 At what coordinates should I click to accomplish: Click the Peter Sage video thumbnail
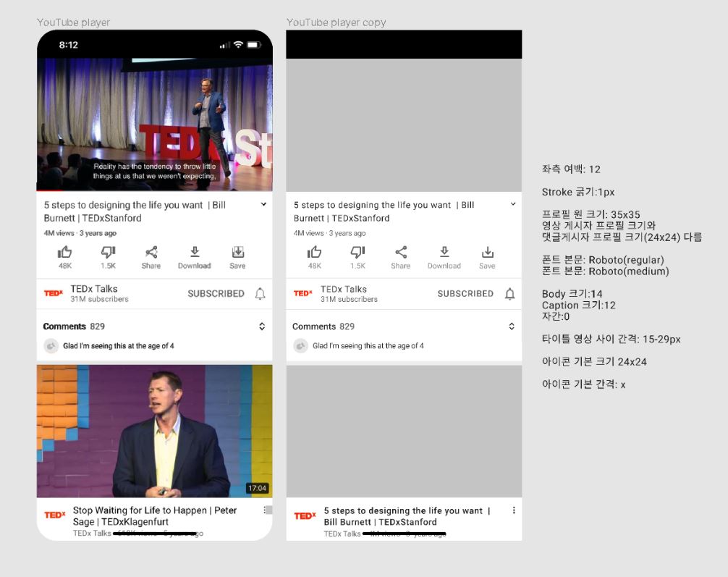(155, 431)
